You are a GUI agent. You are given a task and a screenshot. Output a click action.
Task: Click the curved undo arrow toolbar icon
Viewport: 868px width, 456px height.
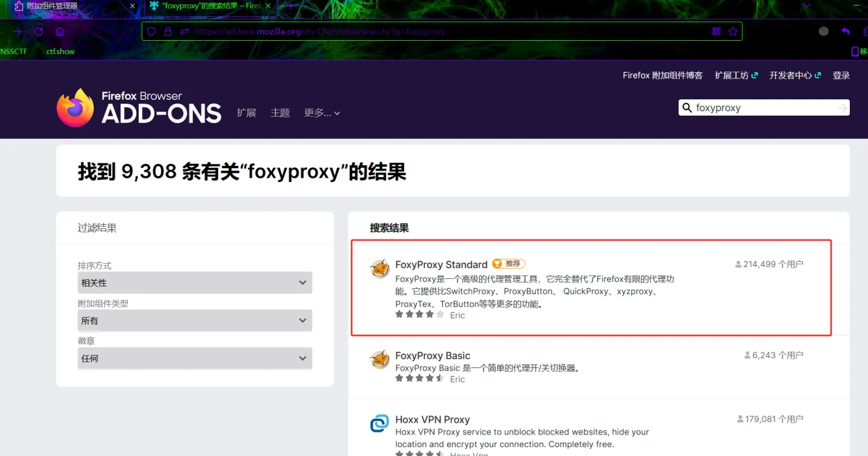[845, 31]
